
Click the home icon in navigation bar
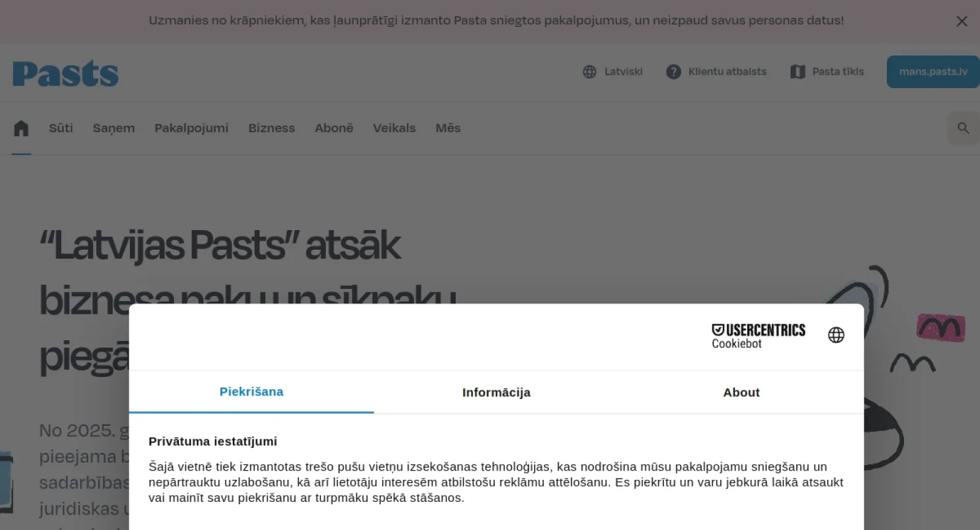coord(21,129)
